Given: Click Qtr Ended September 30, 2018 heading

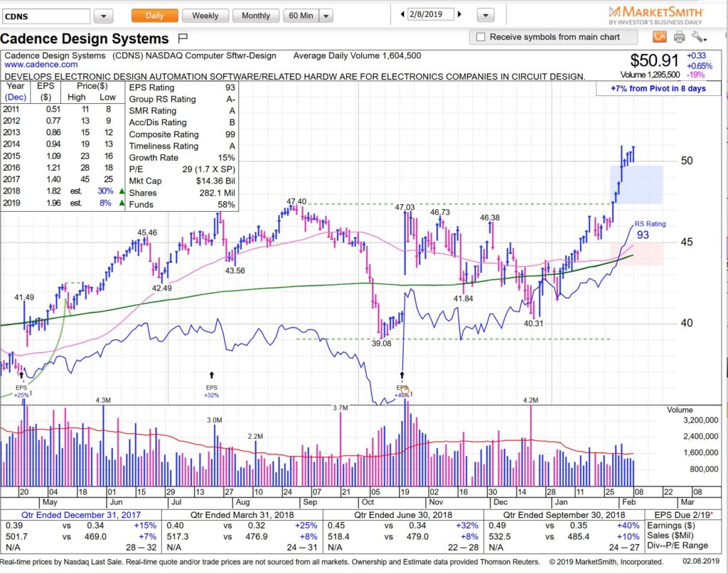Looking at the screenshot, I should [564, 514].
